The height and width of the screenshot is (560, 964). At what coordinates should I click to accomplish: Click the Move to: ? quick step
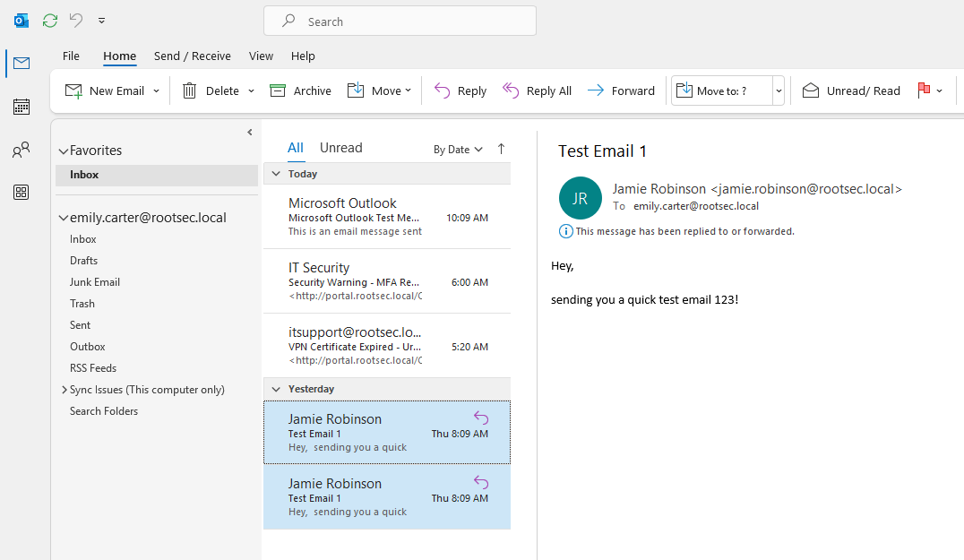point(722,91)
